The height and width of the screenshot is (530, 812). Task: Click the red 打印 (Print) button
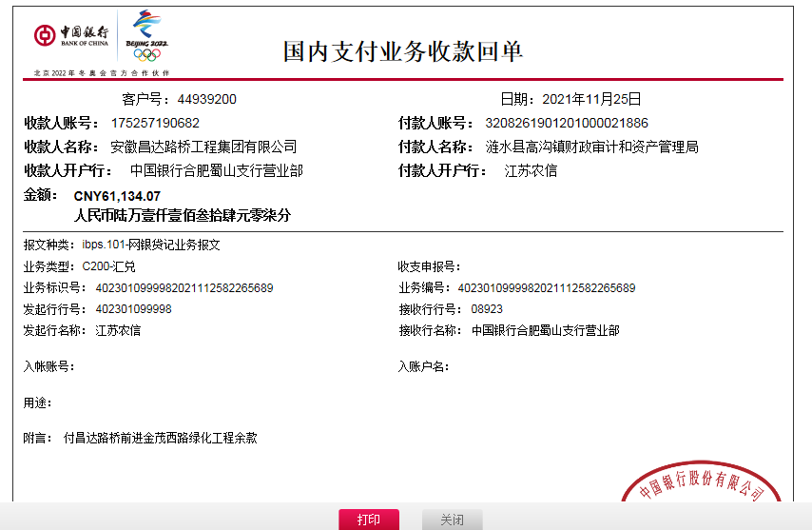(369, 520)
